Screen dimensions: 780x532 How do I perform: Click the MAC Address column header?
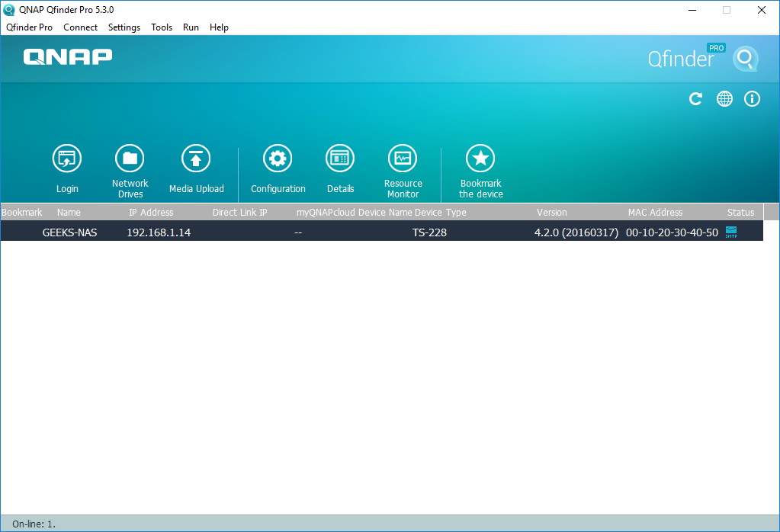pos(655,213)
